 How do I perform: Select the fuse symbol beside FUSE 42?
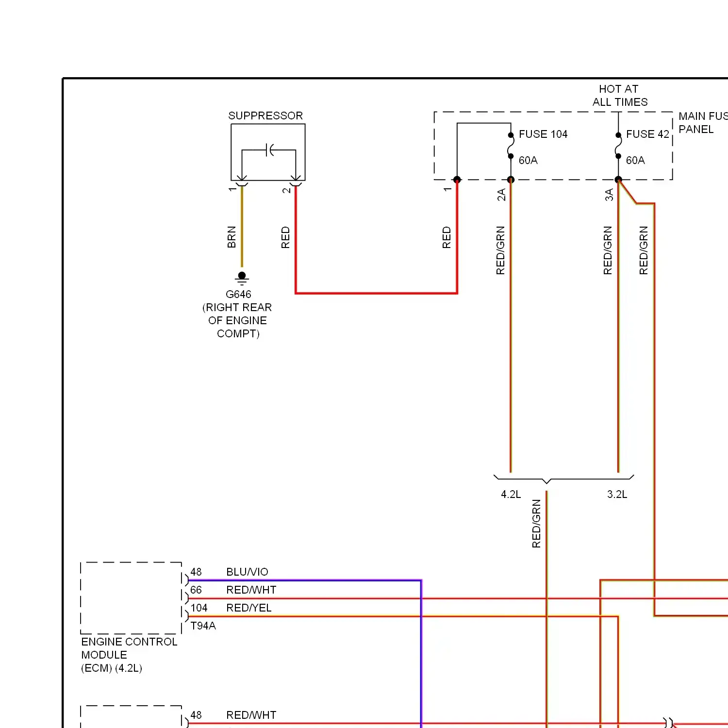point(618,146)
